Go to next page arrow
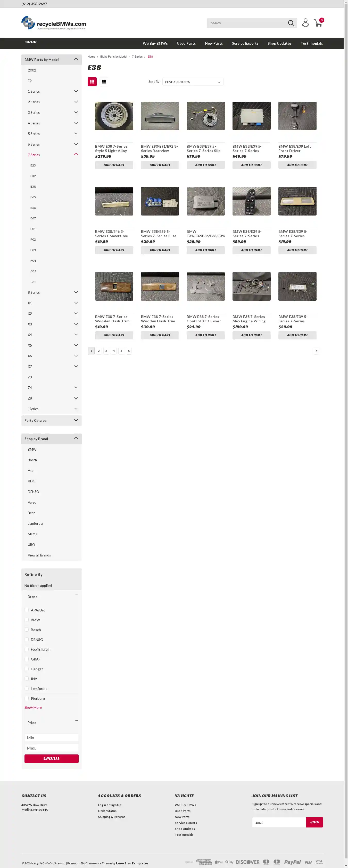Image resolution: width=348 pixels, height=868 pixels. pyautogui.click(x=316, y=351)
